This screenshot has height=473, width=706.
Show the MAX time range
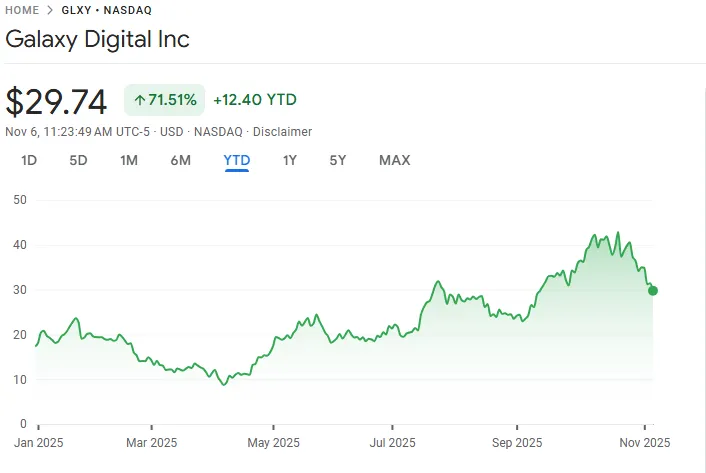coord(394,160)
